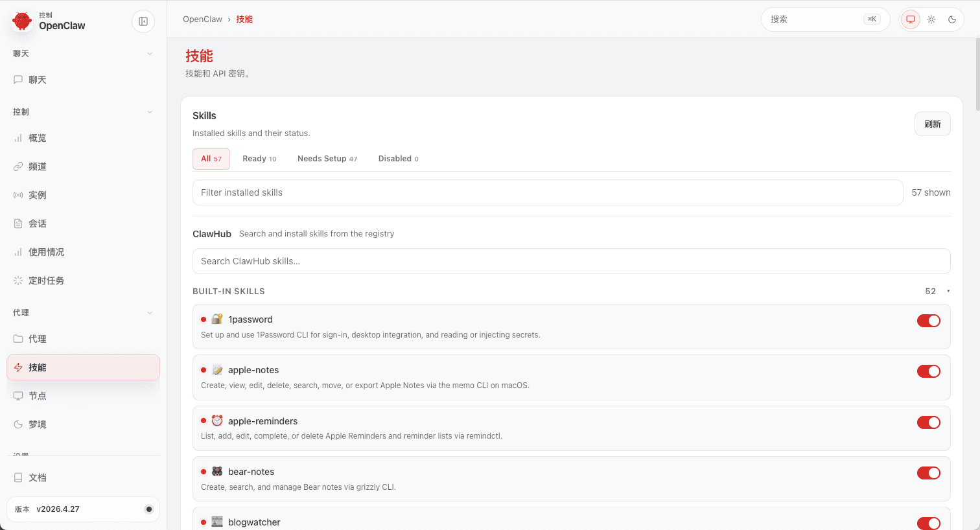This screenshot has width=980, height=530.
Task: Toggle the 1password skill switch
Action: [929, 321]
